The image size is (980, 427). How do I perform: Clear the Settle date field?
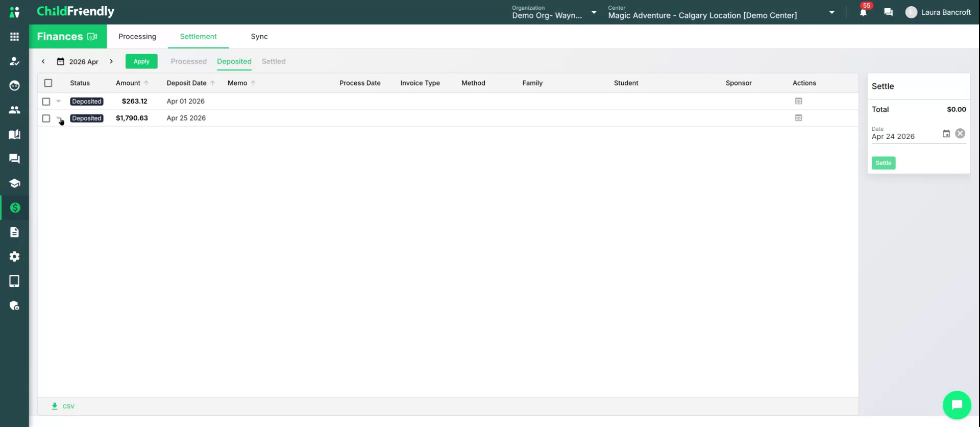[960, 133]
